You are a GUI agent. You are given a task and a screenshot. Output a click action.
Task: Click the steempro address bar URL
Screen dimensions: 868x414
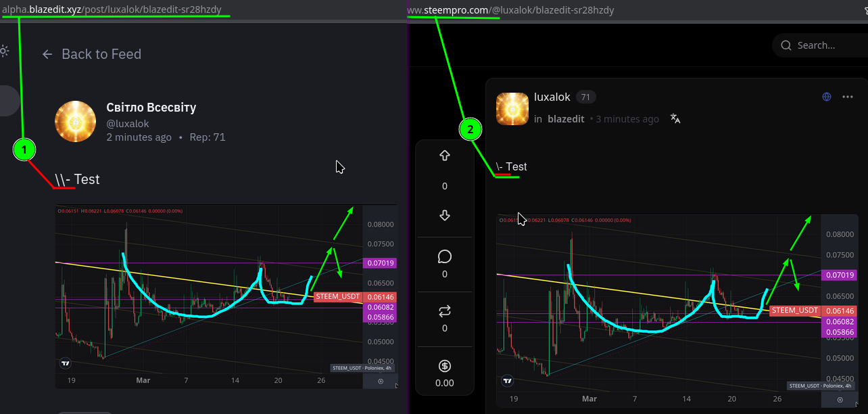coord(510,10)
